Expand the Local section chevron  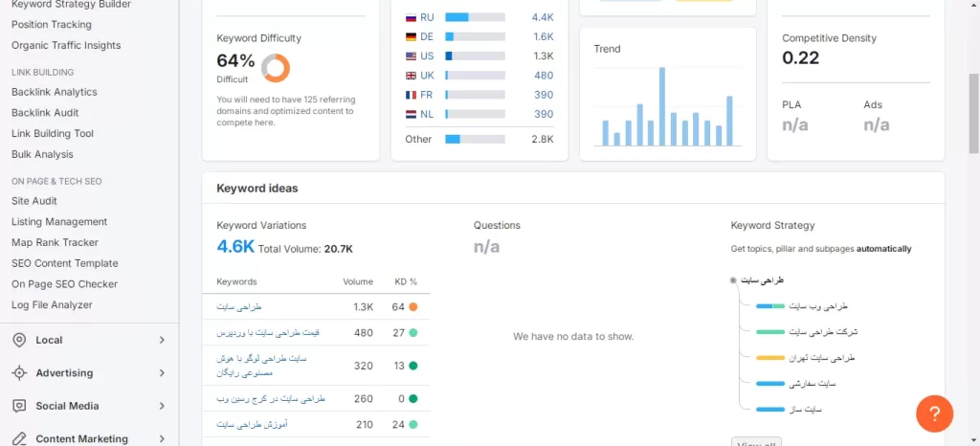162,340
